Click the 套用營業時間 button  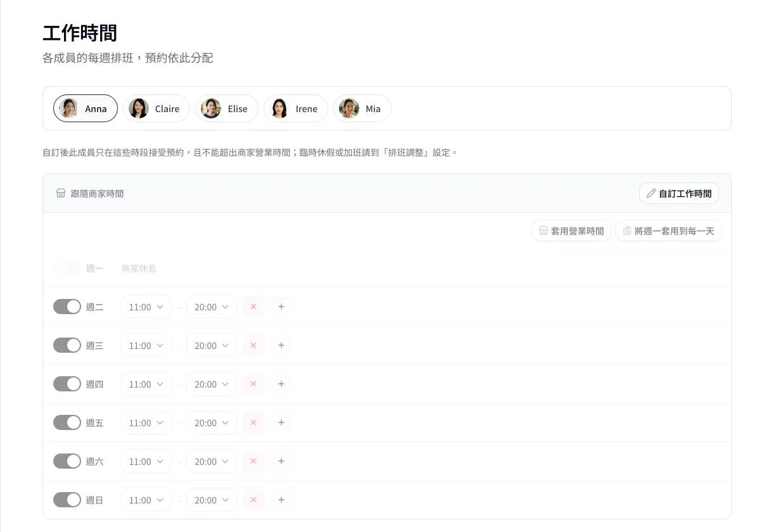[572, 231]
